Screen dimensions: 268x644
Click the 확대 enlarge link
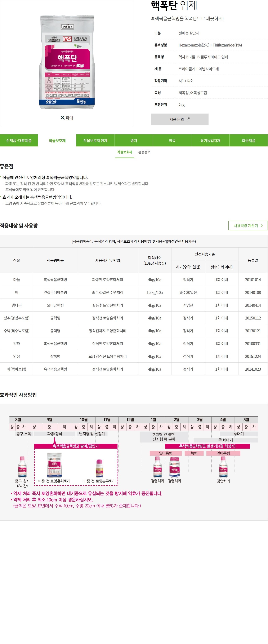67,118
